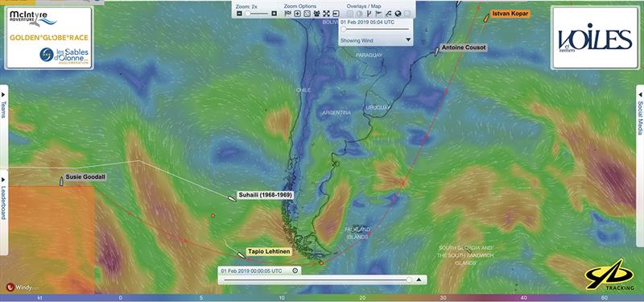The image size is (644, 302).
Task: Toggle the last greyed overlay square icon
Action: (407, 14)
